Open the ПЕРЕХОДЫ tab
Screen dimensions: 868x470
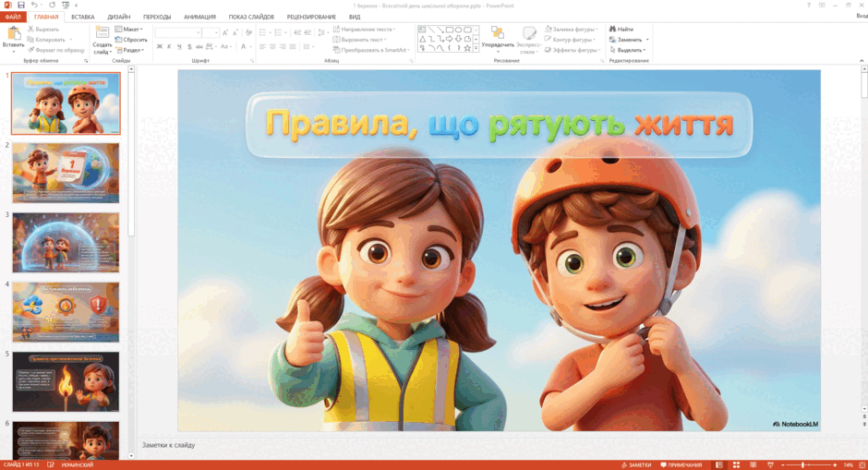click(x=157, y=17)
